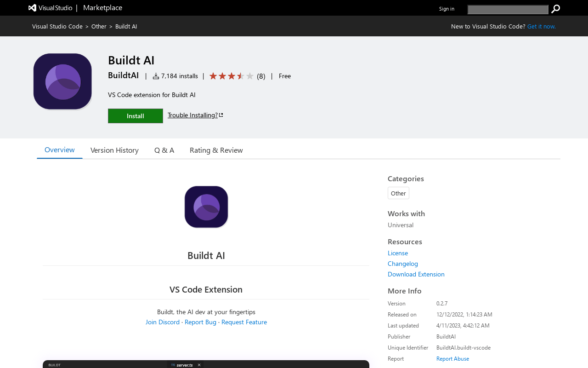Open the Join Discord link

click(x=163, y=322)
